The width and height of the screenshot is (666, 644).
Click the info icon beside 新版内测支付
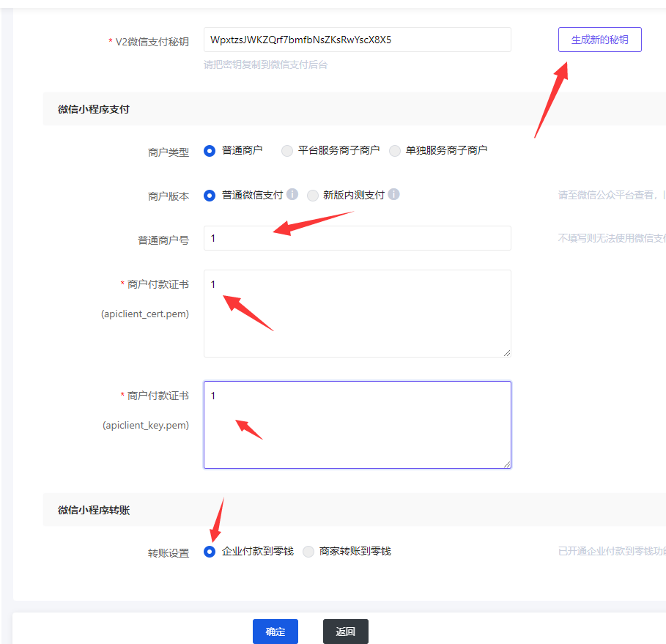click(x=393, y=195)
